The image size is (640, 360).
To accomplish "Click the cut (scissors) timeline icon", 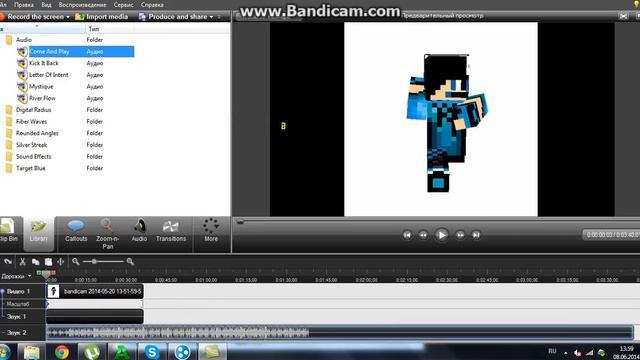I will pyautogui.click(x=22, y=262).
